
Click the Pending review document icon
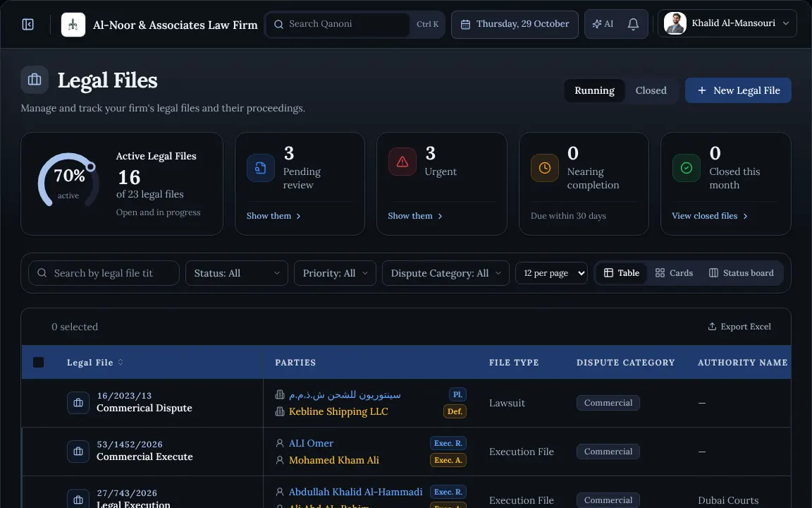point(261,168)
